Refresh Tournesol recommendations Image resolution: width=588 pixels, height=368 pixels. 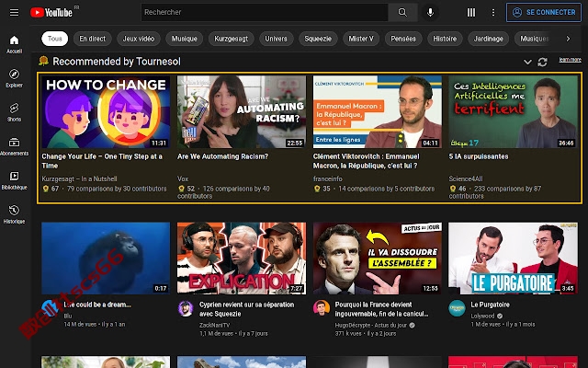coord(543,62)
